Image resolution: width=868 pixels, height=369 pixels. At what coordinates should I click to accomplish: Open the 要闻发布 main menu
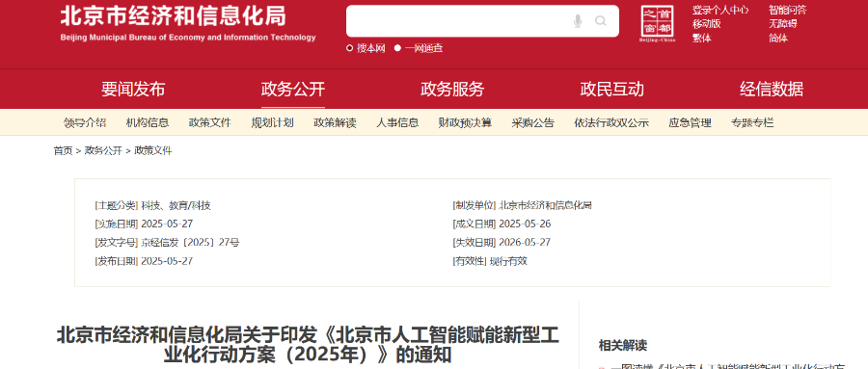(x=133, y=89)
